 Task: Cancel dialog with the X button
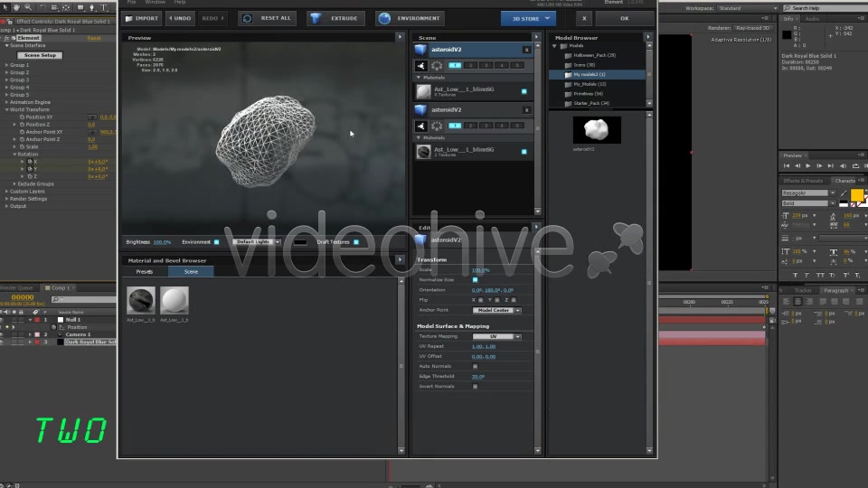point(584,18)
